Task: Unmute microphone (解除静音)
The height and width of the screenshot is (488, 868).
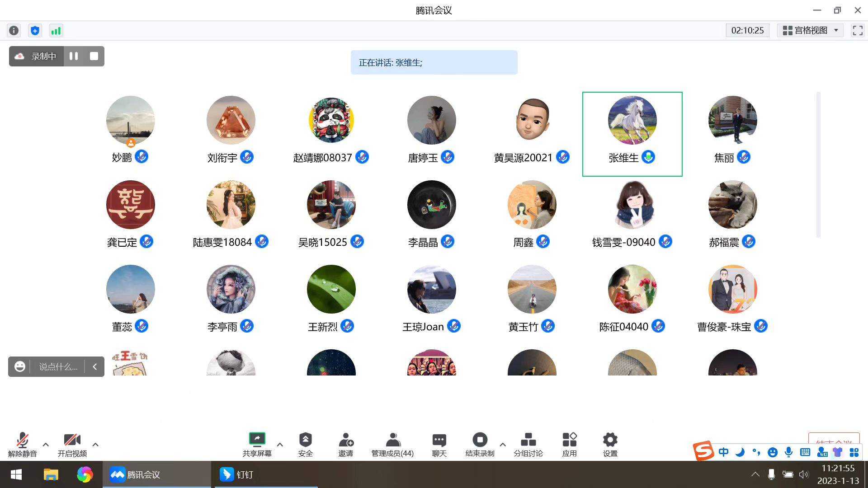Action: pos(22,444)
